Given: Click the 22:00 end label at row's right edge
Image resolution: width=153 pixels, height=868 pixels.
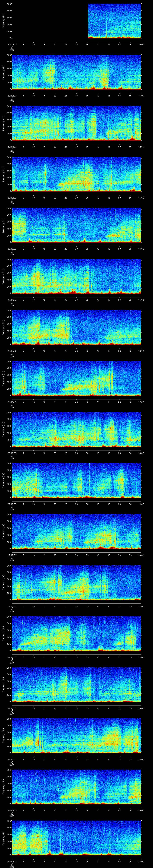Looking at the screenshot, I should click(x=141, y=657).
